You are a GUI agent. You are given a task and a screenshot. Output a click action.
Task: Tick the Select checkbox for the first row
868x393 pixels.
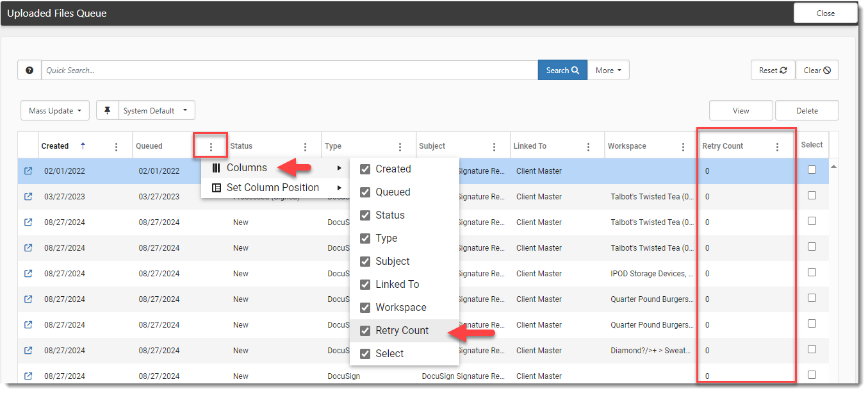coord(812,170)
